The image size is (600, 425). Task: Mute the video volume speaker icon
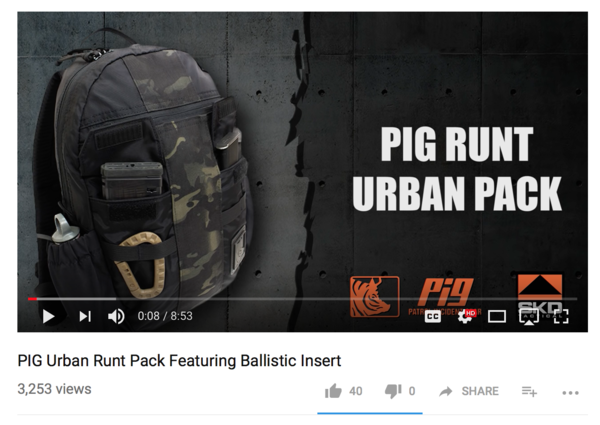(x=116, y=316)
